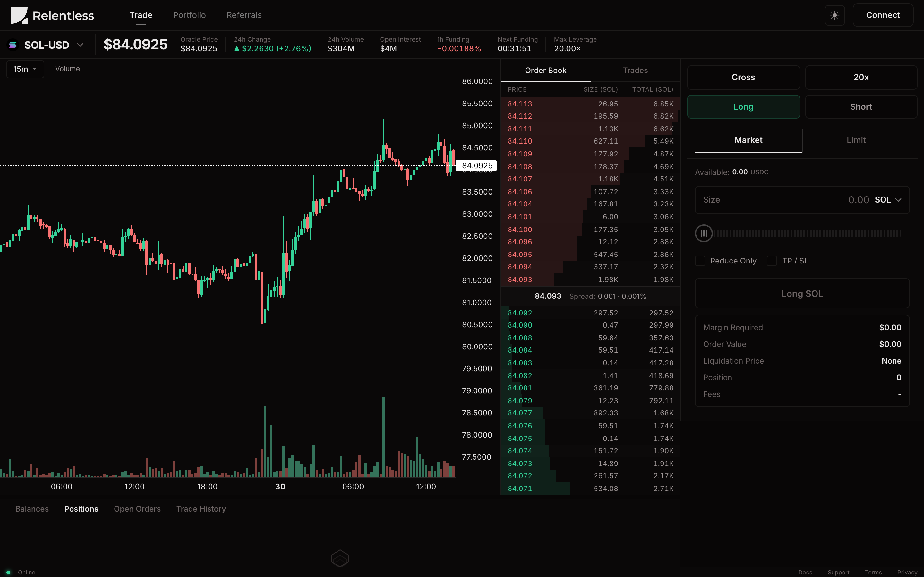Enable the Reduce Only checkbox
The height and width of the screenshot is (577, 924).
700,261
